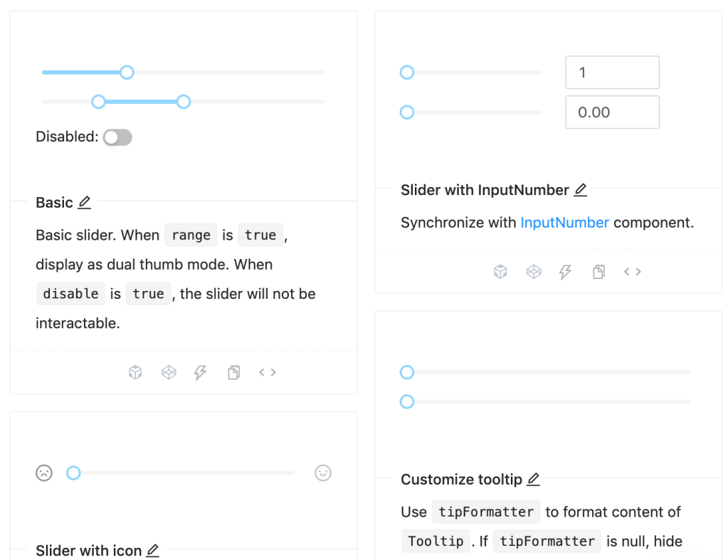The width and height of the screenshot is (728, 560).
Task: Show code for the Basic example
Action: [x=267, y=371]
